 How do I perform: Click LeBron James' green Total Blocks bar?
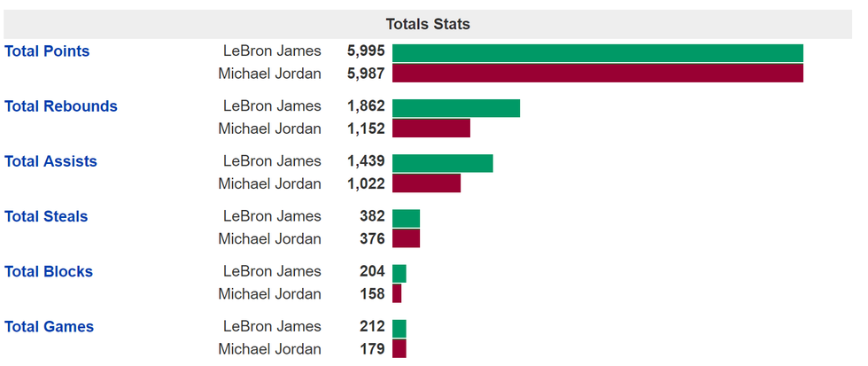(399, 273)
